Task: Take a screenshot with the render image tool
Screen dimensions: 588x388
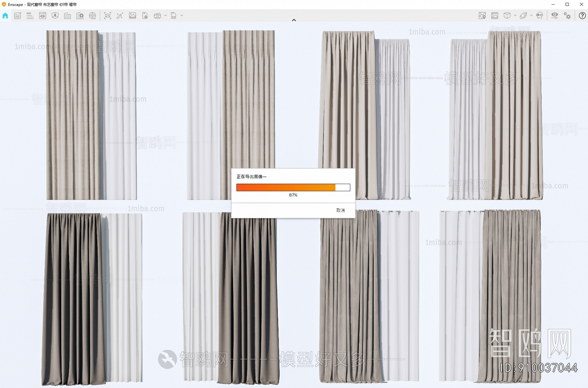Action: pos(107,16)
